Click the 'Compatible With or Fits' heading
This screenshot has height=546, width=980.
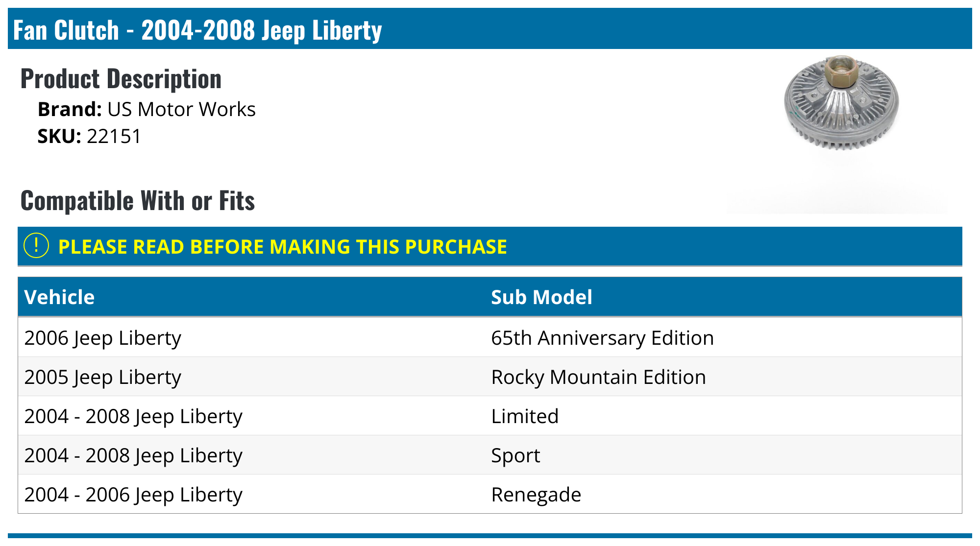138,201
